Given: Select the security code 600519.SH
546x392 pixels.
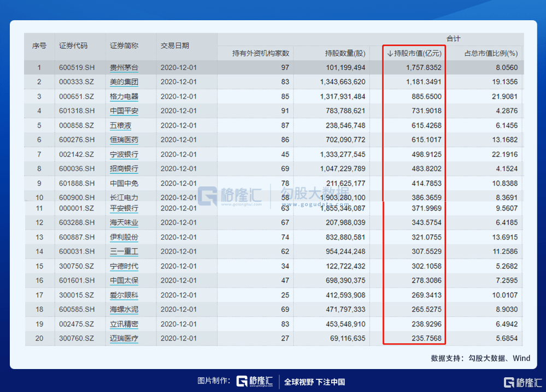Looking at the screenshot, I should [x=77, y=68].
